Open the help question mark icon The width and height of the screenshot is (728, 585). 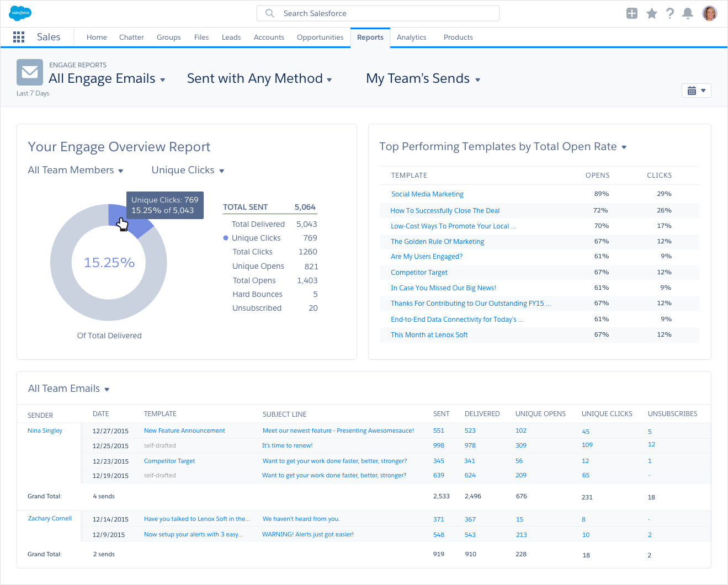(x=669, y=13)
